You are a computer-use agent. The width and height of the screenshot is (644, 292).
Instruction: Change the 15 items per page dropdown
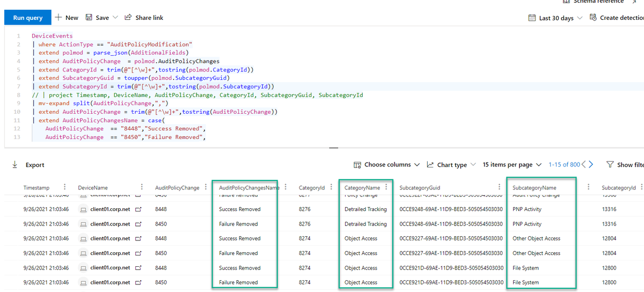point(512,165)
